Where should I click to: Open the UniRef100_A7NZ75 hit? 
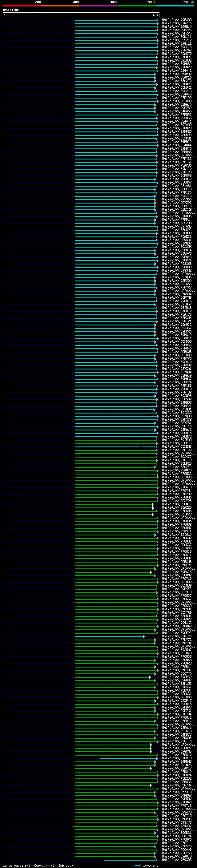(x=177, y=23)
